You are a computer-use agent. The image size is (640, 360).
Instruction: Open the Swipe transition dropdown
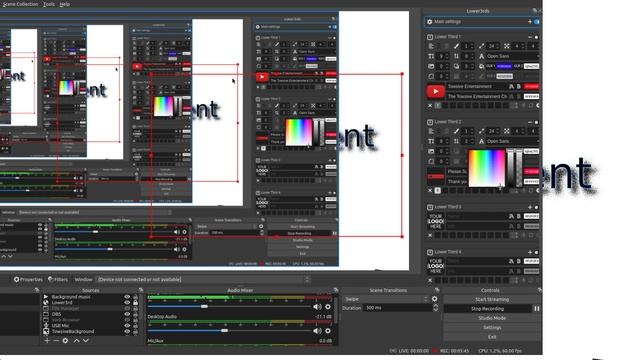386,299
